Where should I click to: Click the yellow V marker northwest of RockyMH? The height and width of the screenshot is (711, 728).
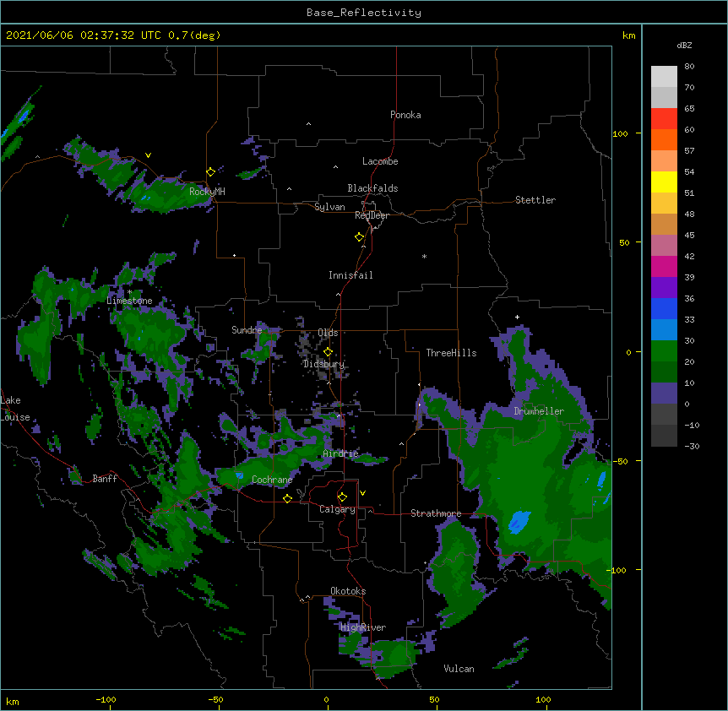[x=148, y=155]
